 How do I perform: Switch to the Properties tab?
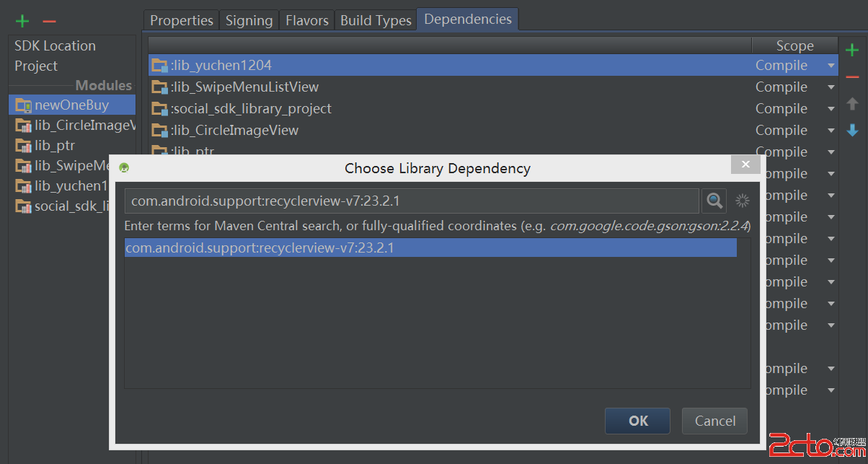pos(182,20)
